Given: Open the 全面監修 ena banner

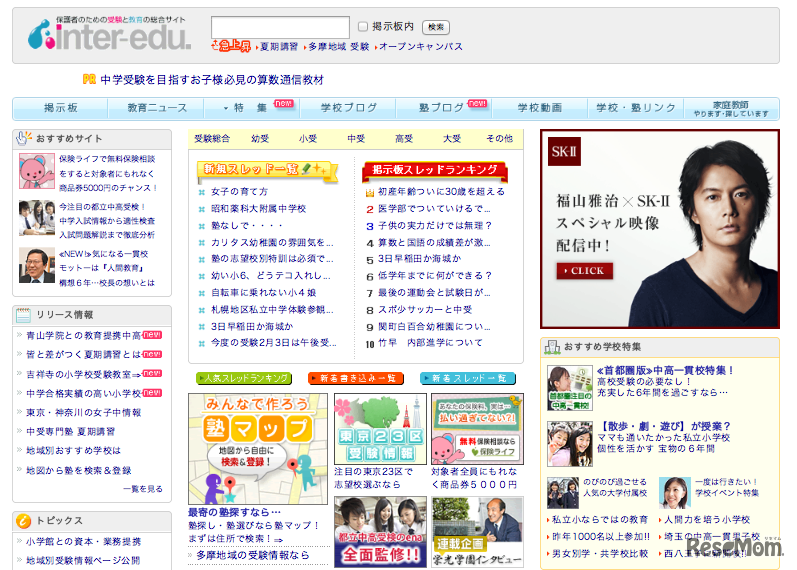Looking at the screenshot, I should 380,532.
